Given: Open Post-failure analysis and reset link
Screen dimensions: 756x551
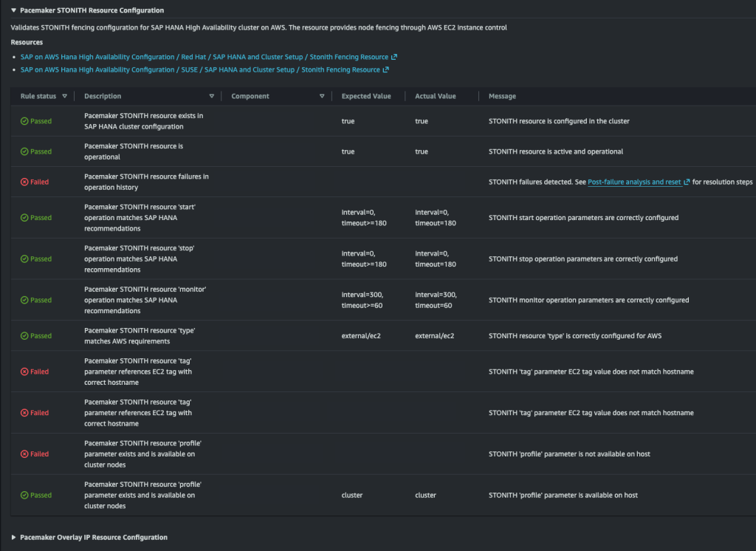Looking at the screenshot, I should [635, 182].
